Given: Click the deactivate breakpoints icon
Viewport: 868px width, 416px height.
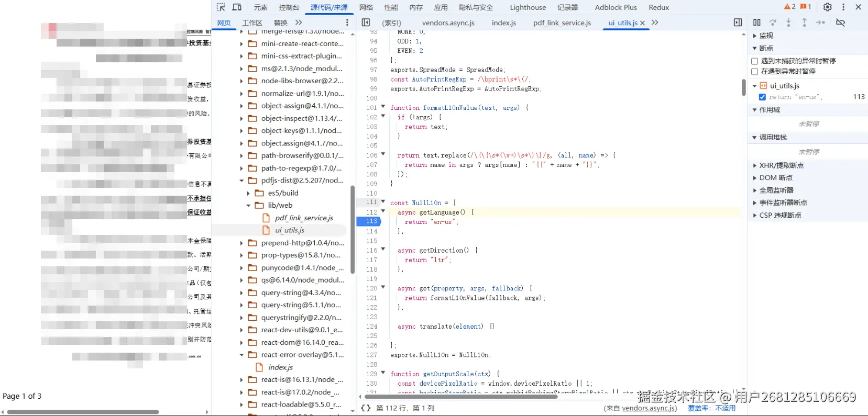Looking at the screenshot, I should point(840,23).
